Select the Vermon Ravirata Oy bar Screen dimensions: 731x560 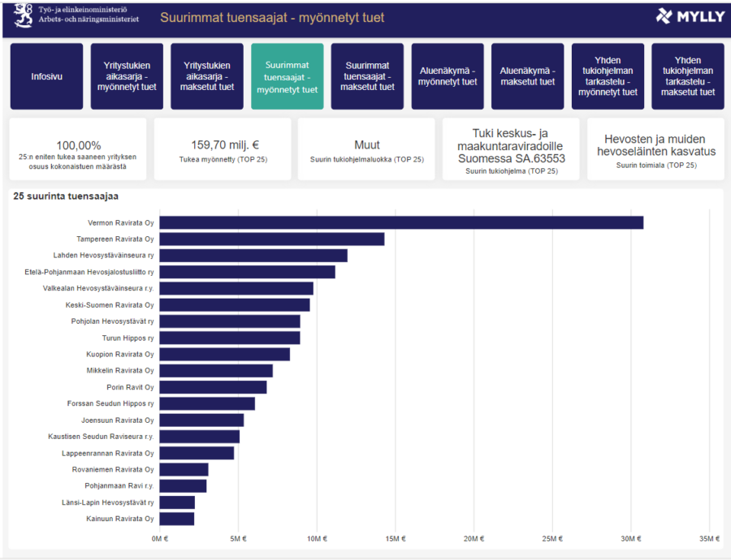point(401,222)
